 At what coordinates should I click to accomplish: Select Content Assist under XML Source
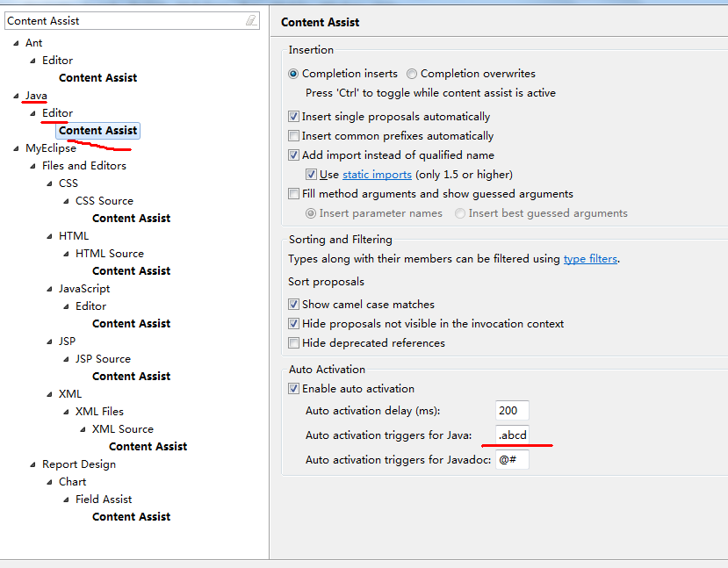(x=148, y=447)
